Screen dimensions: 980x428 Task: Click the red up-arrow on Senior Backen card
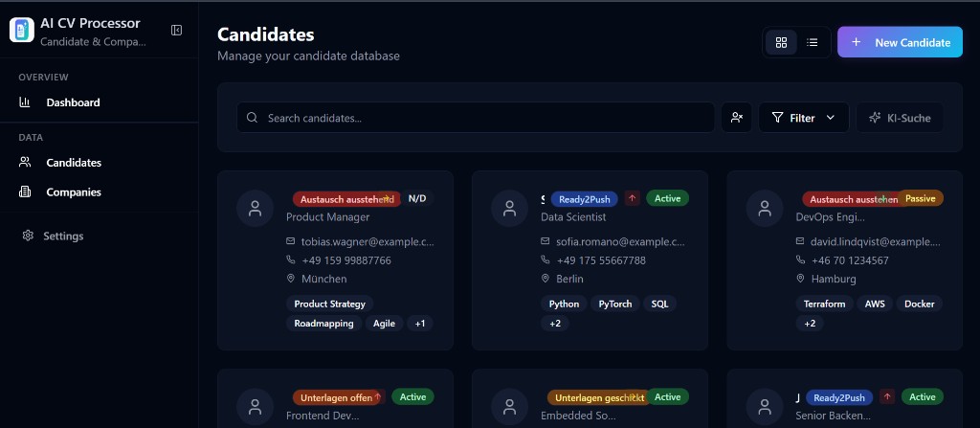(887, 396)
